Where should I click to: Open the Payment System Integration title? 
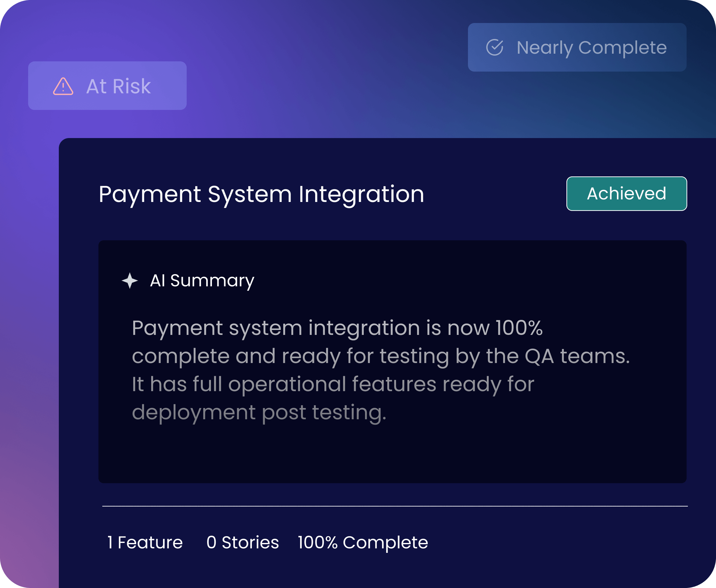pyautogui.click(x=261, y=194)
